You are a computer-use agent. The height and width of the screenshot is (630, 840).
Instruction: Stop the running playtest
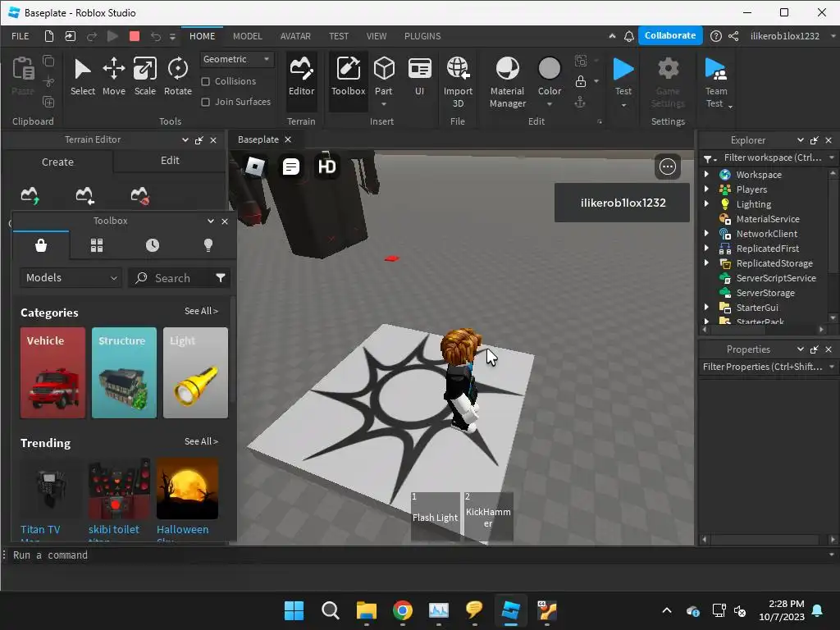click(x=134, y=36)
